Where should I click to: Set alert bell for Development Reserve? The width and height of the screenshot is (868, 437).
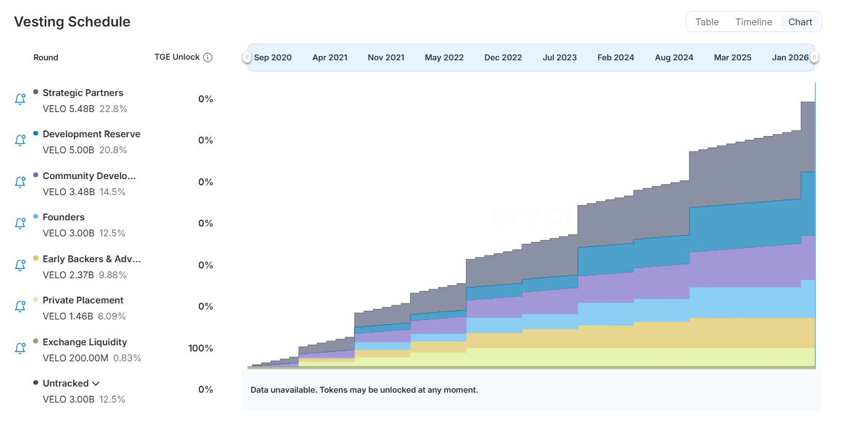pos(20,140)
